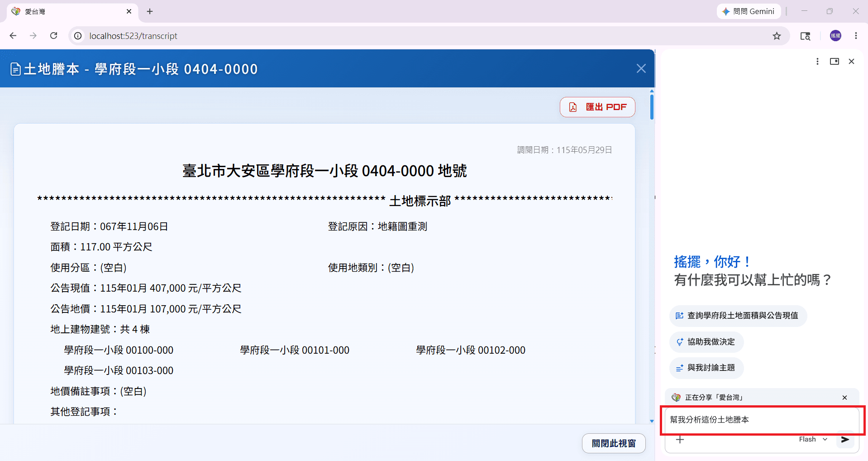
Task: Go forward in browser history
Action: click(33, 36)
